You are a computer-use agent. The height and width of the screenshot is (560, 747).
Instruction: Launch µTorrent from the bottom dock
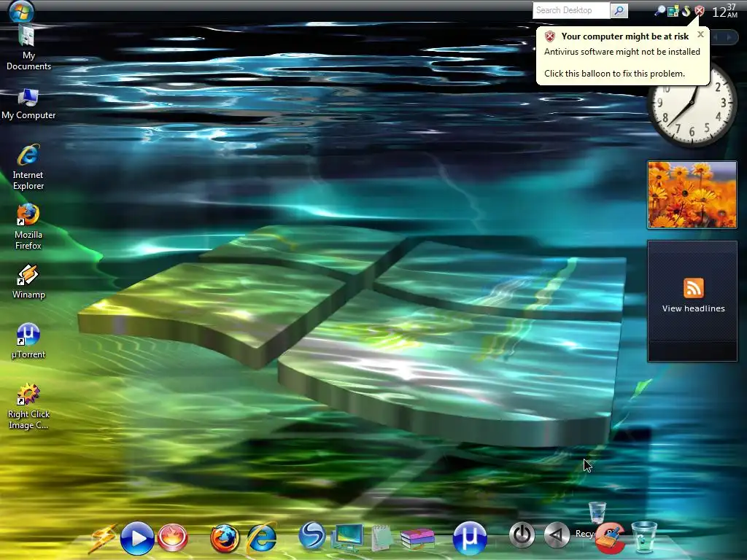(470, 538)
